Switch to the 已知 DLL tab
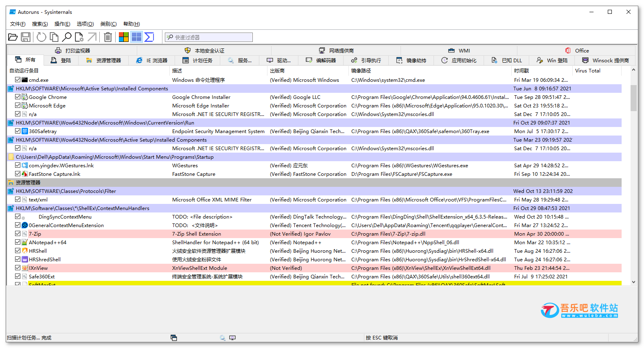The image size is (644, 348). pyautogui.click(x=507, y=60)
